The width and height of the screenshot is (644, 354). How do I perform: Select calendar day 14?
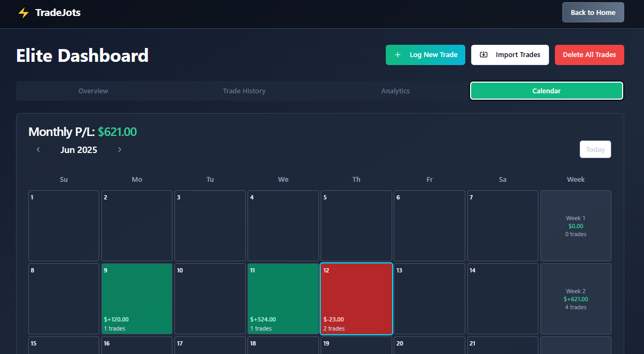[x=503, y=299]
